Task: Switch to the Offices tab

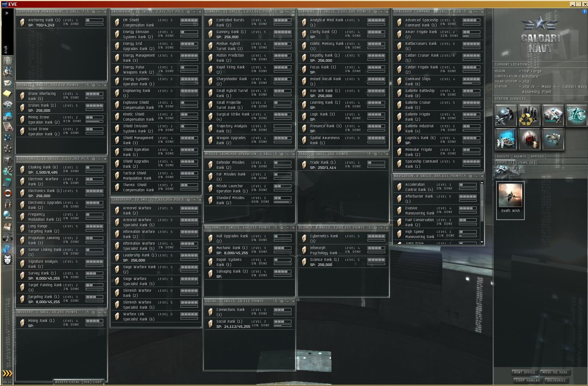Action: click(x=537, y=156)
